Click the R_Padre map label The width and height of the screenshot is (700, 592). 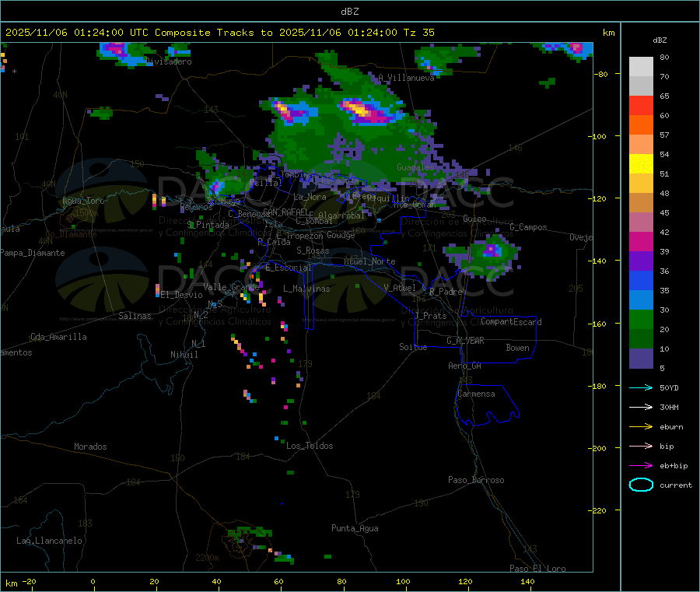click(446, 292)
